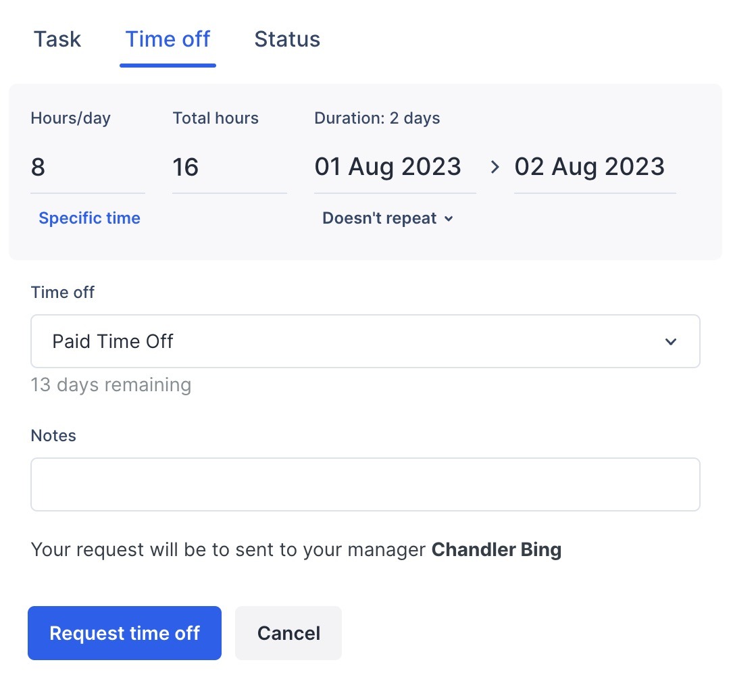Click the "Duration: 2 days" label
The height and width of the screenshot is (700, 731).
(377, 118)
